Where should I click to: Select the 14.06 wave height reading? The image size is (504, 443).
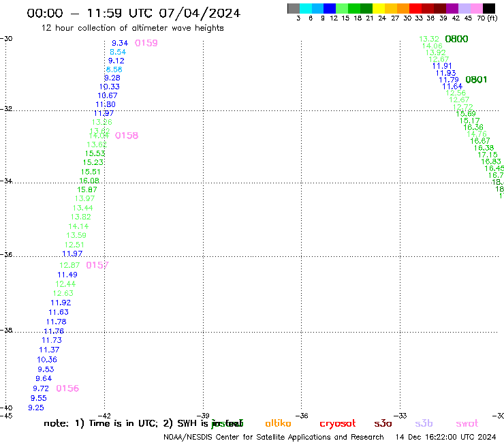coord(432,46)
